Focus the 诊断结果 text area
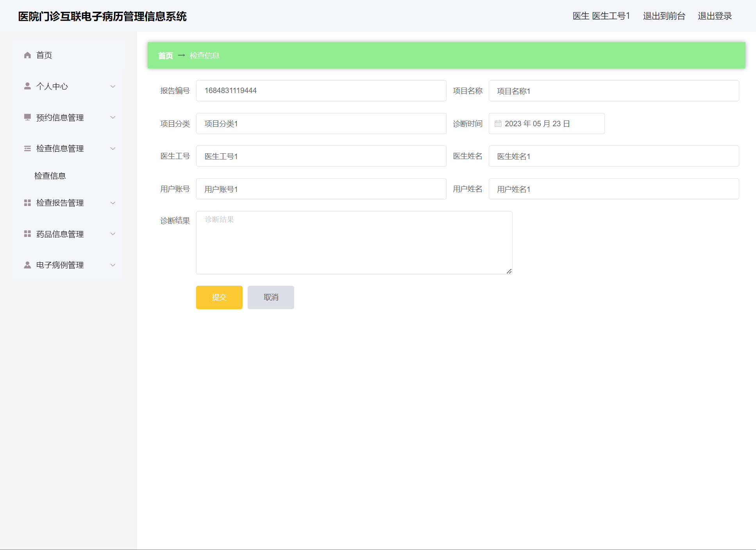The height and width of the screenshot is (550, 756). (354, 243)
